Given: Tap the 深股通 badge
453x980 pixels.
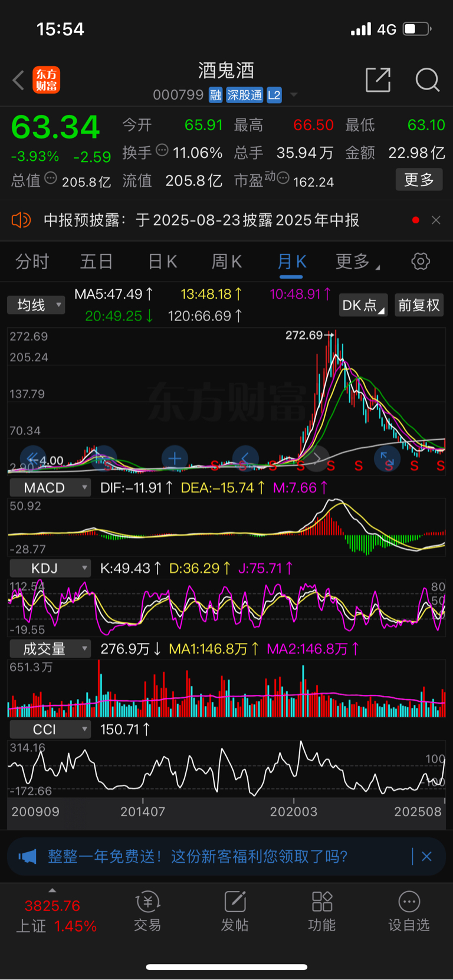Looking at the screenshot, I should click(x=245, y=95).
